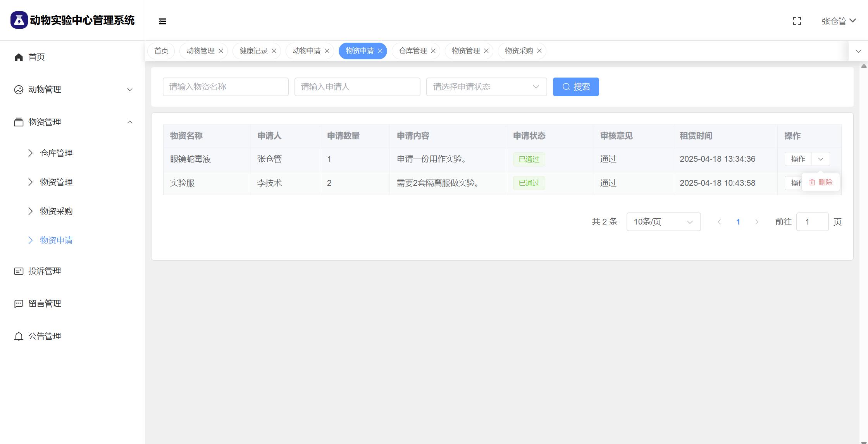Image resolution: width=868 pixels, height=444 pixels.
Task: Click the blue 搜索 button
Action: coord(575,87)
